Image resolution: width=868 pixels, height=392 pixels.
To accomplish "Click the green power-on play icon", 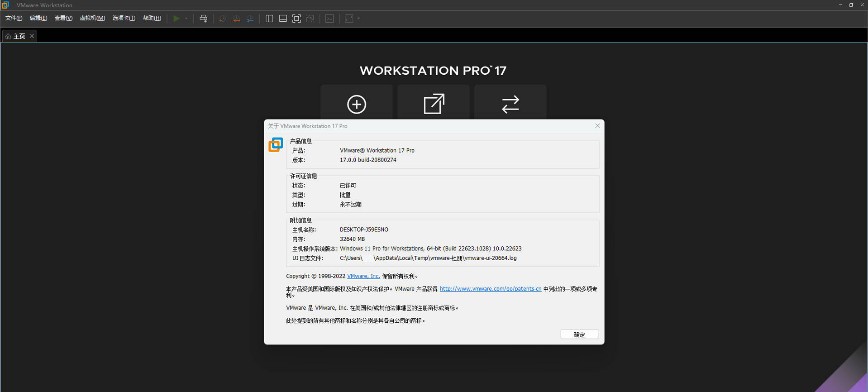I will coord(176,19).
